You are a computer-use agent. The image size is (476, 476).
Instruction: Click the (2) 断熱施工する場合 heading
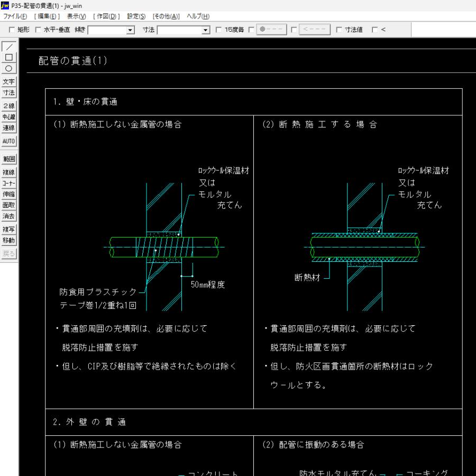[319, 124]
